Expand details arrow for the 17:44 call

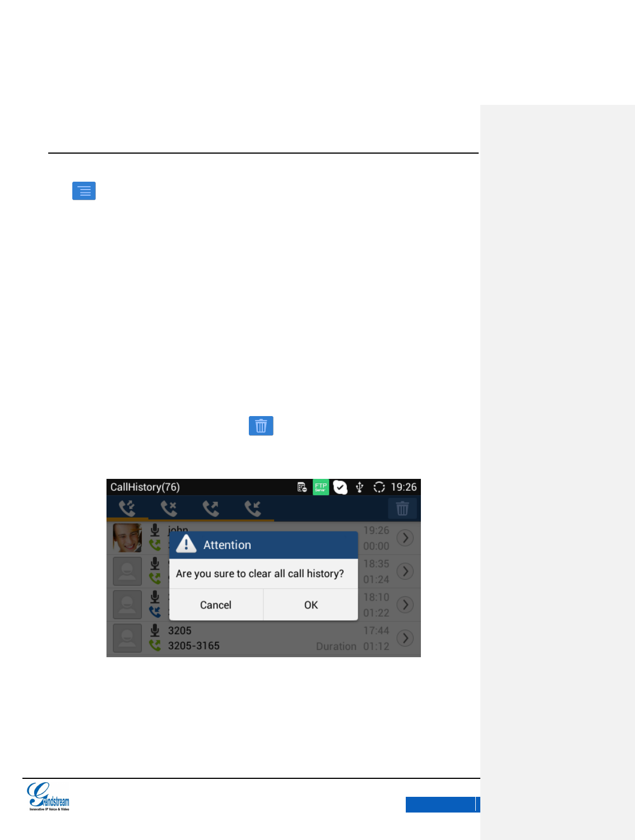(x=405, y=638)
